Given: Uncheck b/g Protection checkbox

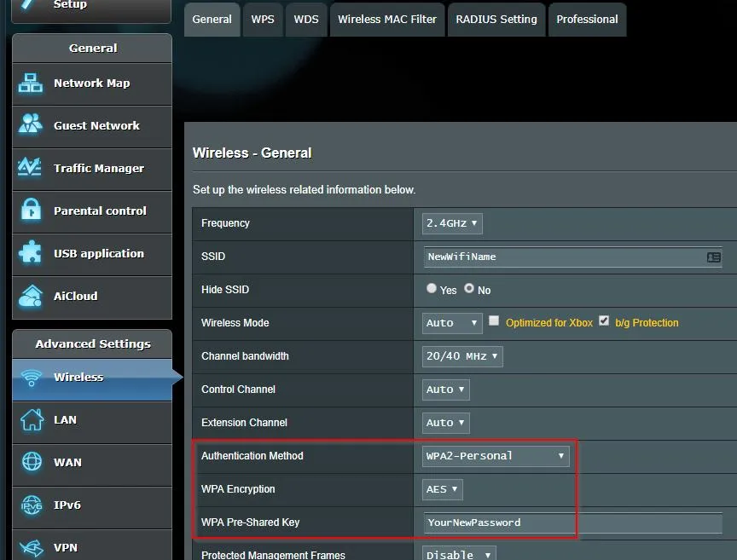Looking at the screenshot, I should [x=604, y=320].
